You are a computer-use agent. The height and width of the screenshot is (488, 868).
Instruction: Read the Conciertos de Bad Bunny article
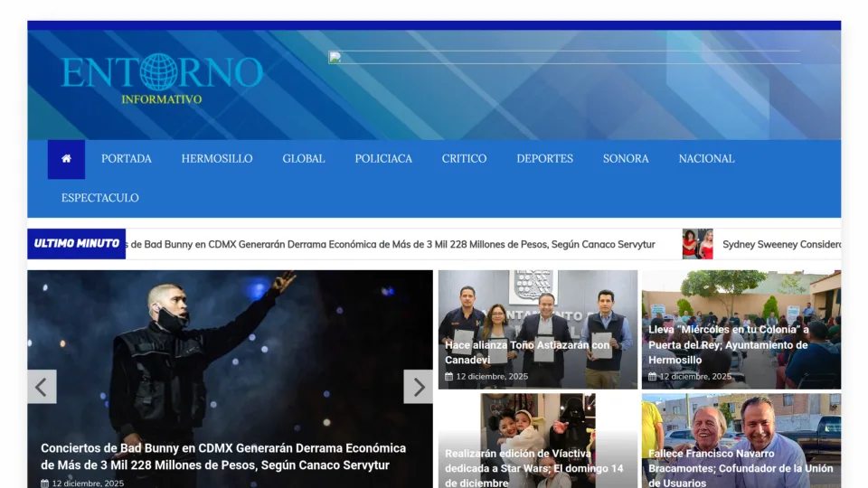coord(223,456)
